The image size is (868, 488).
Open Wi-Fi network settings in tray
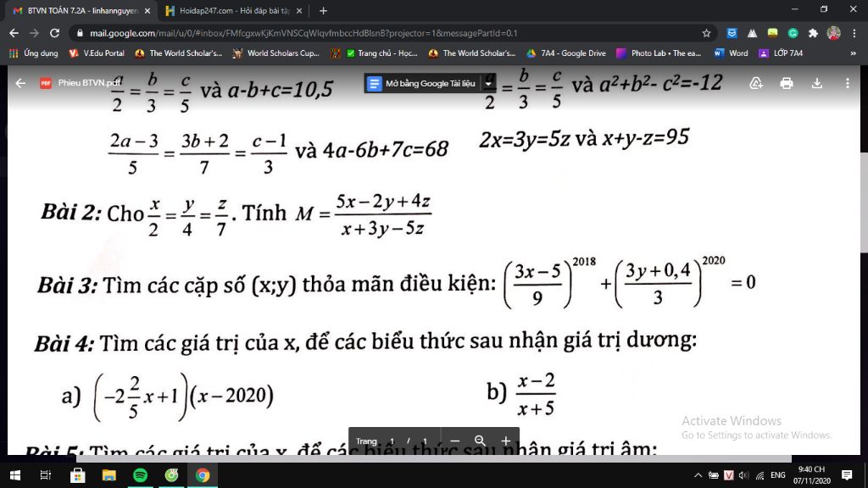pos(760,474)
